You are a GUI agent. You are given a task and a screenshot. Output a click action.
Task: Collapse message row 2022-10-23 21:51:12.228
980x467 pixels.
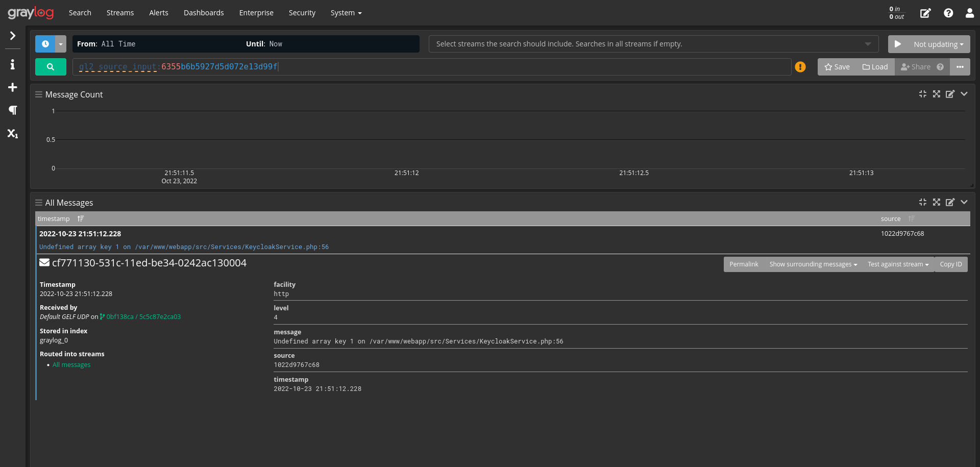(x=80, y=234)
